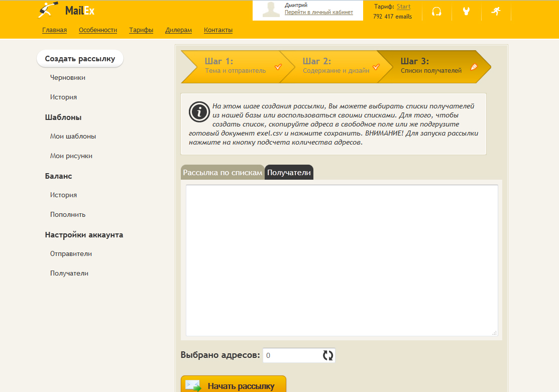Image resolution: width=559 pixels, height=392 pixels.
Task: Click the envelope icon on the Start mailing button
Action: (x=193, y=385)
